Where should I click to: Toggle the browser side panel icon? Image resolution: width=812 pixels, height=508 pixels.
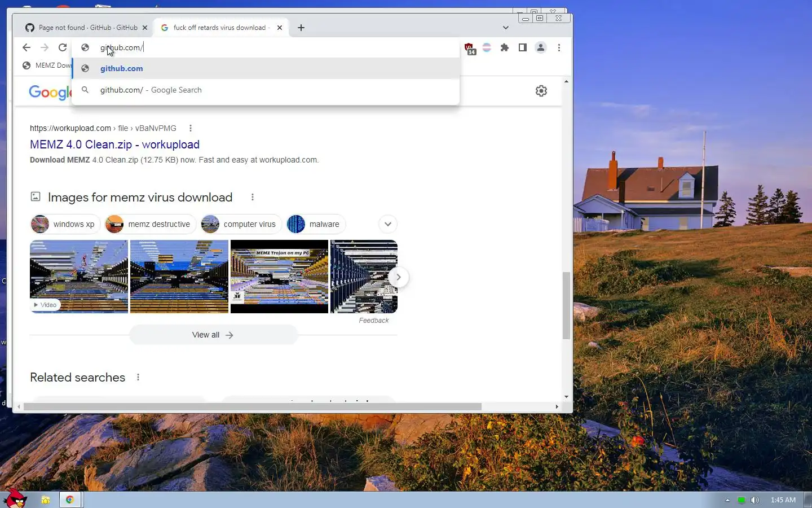click(x=523, y=48)
